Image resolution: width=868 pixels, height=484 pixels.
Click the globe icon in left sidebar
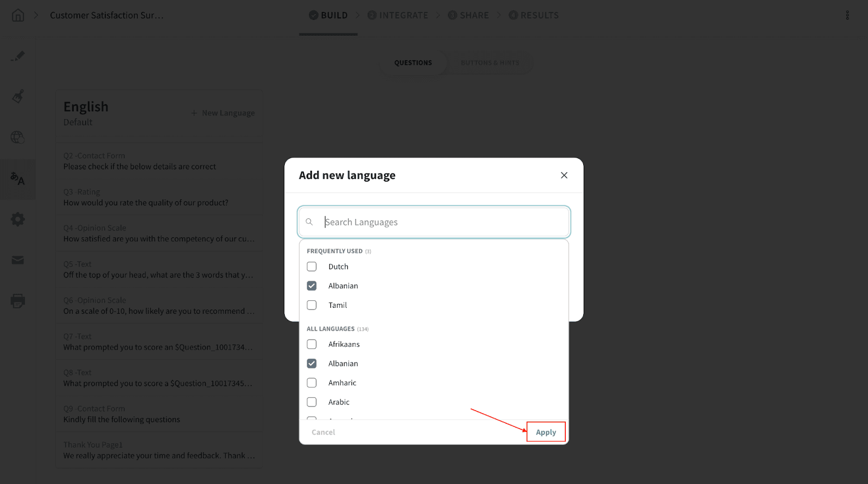(x=18, y=138)
